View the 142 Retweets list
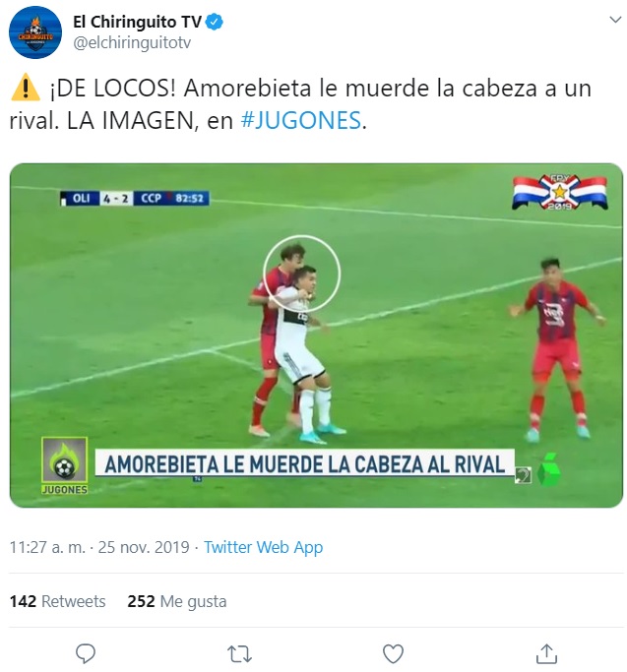The height and width of the screenshot is (672, 627). pyautogui.click(x=57, y=601)
